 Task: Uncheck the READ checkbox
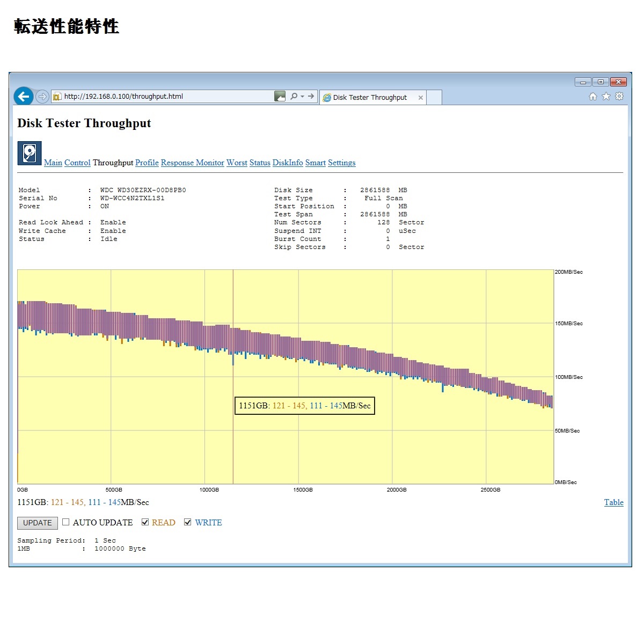[x=145, y=522]
